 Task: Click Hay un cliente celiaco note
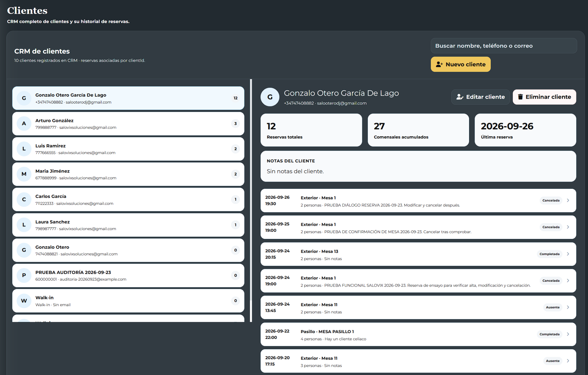pos(345,339)
